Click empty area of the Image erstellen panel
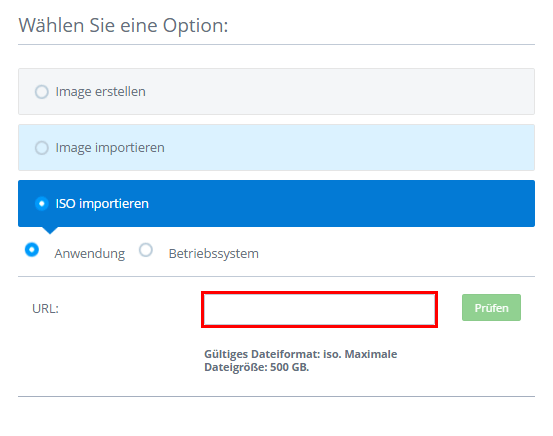Viewport: 553px width, 436px height. pos(339,92)
